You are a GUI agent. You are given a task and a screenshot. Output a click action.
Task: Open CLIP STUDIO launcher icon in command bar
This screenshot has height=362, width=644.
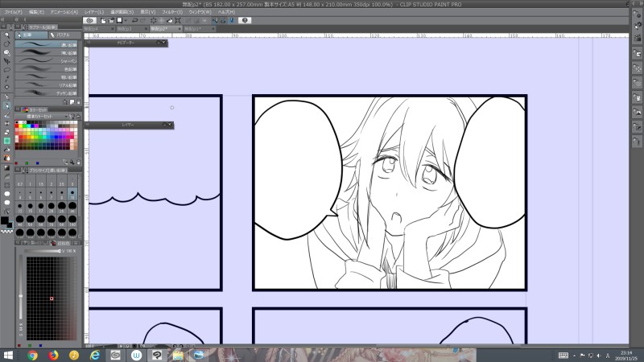coord(90,20)
